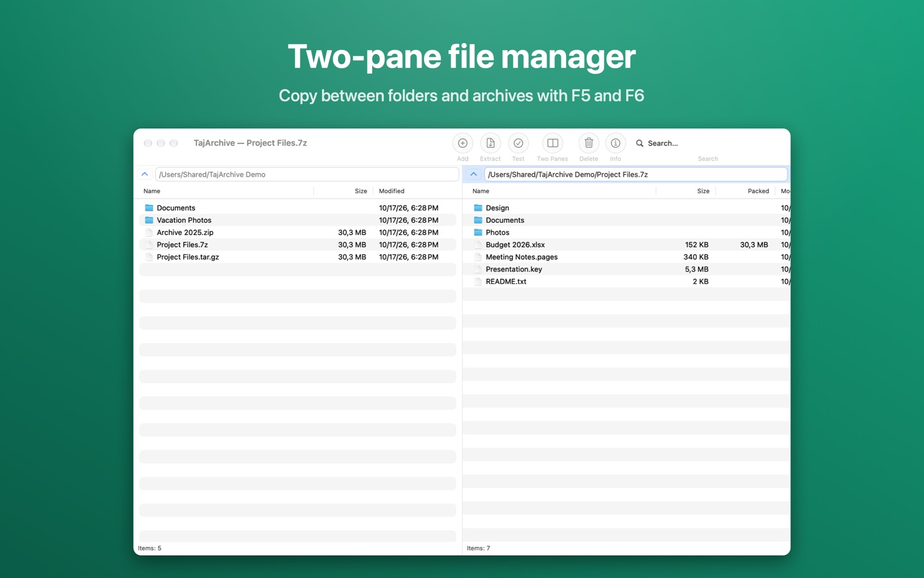
Task: Click the right pane Project Files.7z path field
Action: coord(635,174)
